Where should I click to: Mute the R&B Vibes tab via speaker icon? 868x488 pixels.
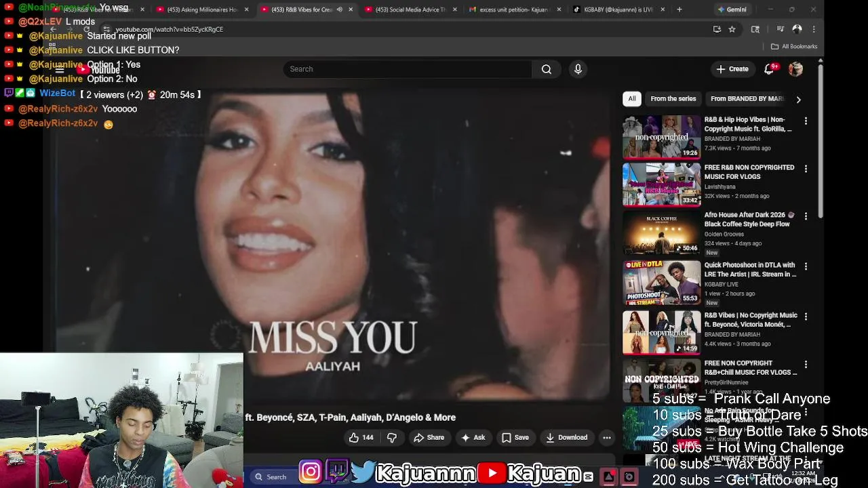[x=340, y=9]
